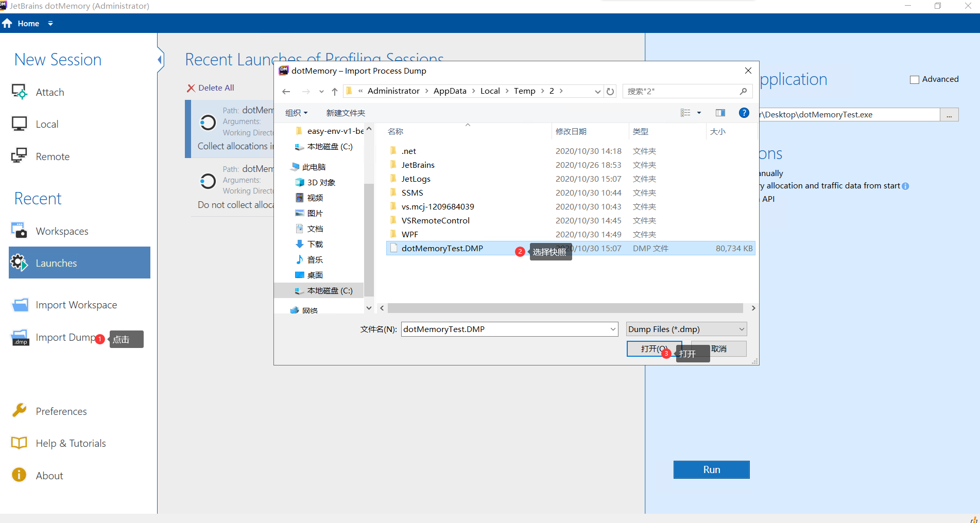980x523 pixels.
Task: Click the Run button
Action: coord(712,469)
